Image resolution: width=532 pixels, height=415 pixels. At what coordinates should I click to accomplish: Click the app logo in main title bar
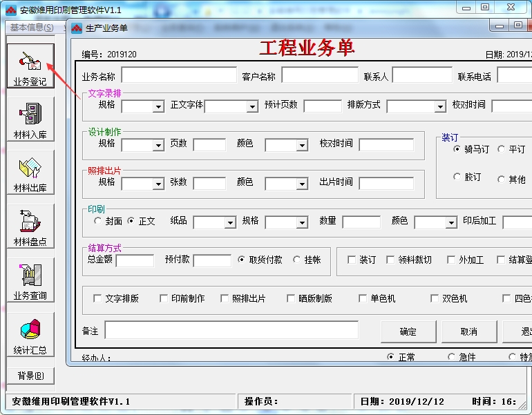[10, 9]
